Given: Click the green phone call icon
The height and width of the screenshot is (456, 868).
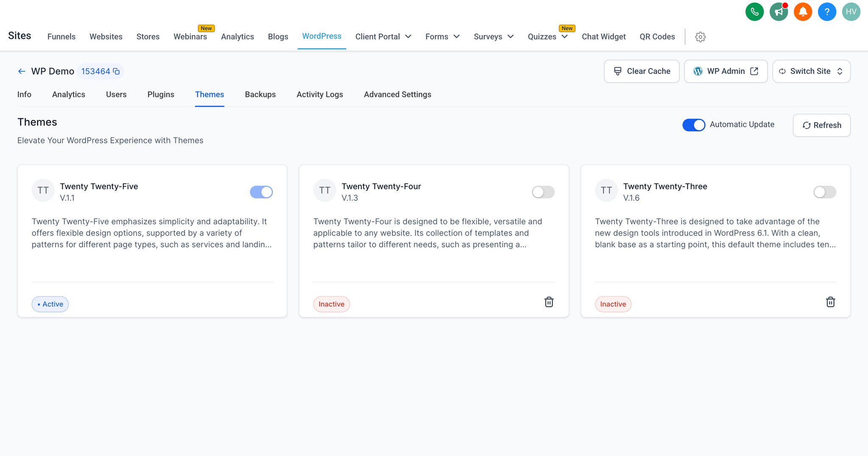Looking at the screenshot, I should point(754,12).
